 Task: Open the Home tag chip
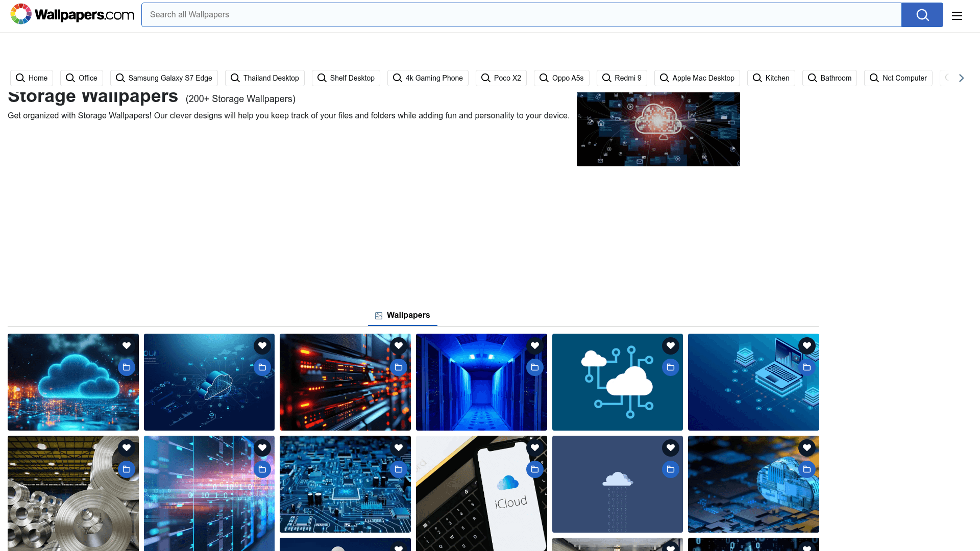[32, 78]
